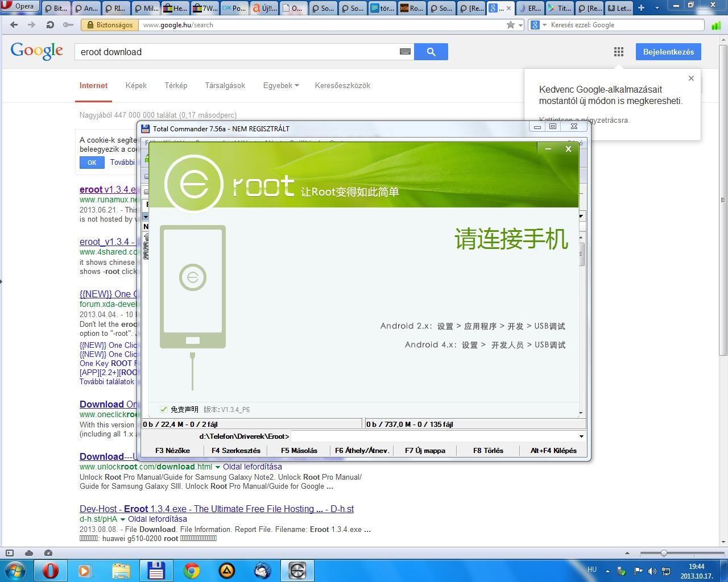The width and height of the screenshot is (728, 582).
Task: Open Opera panels toggle in status bar
Action: (10, 553)
